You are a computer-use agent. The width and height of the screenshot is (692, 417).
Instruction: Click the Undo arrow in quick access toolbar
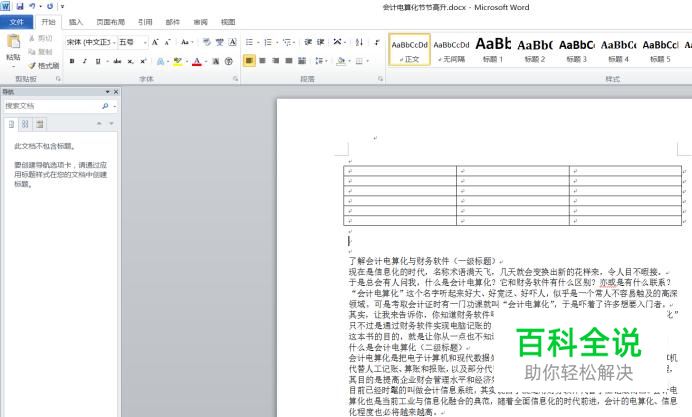tap(32, 6)
